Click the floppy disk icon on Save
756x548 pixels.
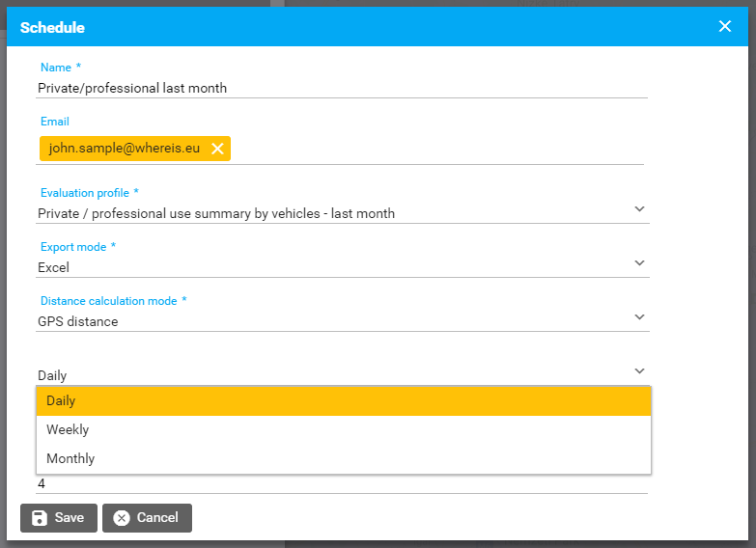[x=39, y=518]
